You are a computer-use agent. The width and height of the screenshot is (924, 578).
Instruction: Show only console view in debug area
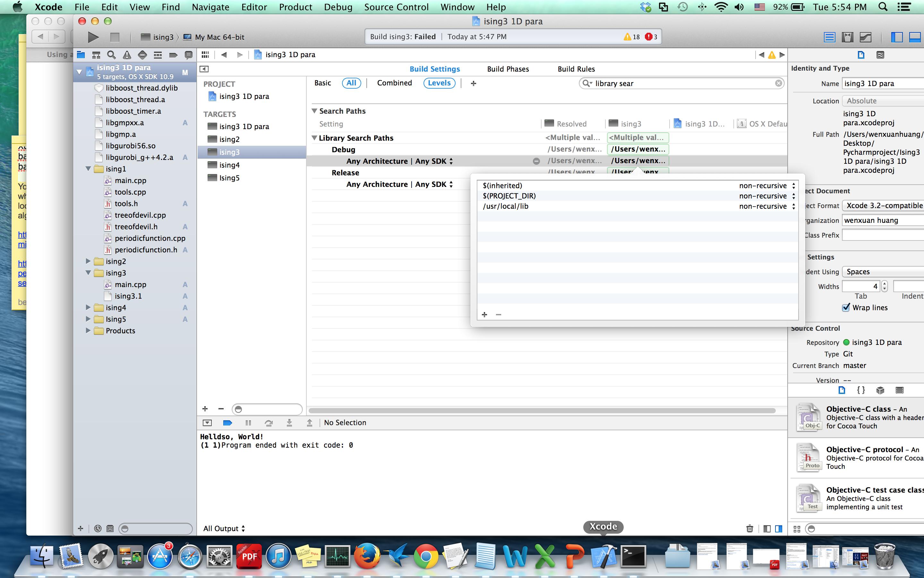779,529
